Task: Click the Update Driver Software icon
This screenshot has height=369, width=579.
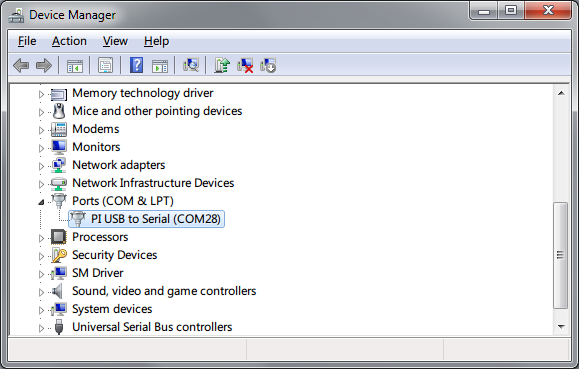Action: coord(222,66)
